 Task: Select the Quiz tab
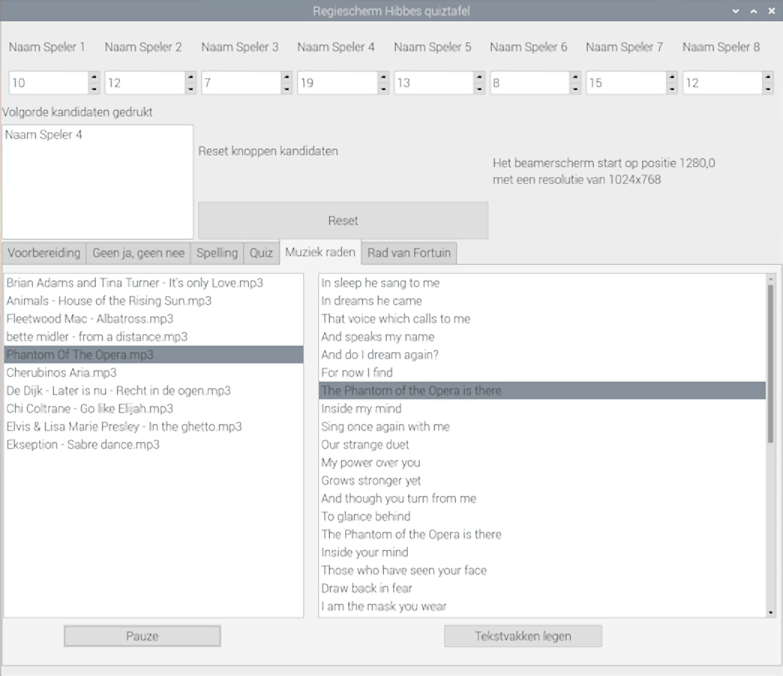pyautogui.click(x=261, y=253)
